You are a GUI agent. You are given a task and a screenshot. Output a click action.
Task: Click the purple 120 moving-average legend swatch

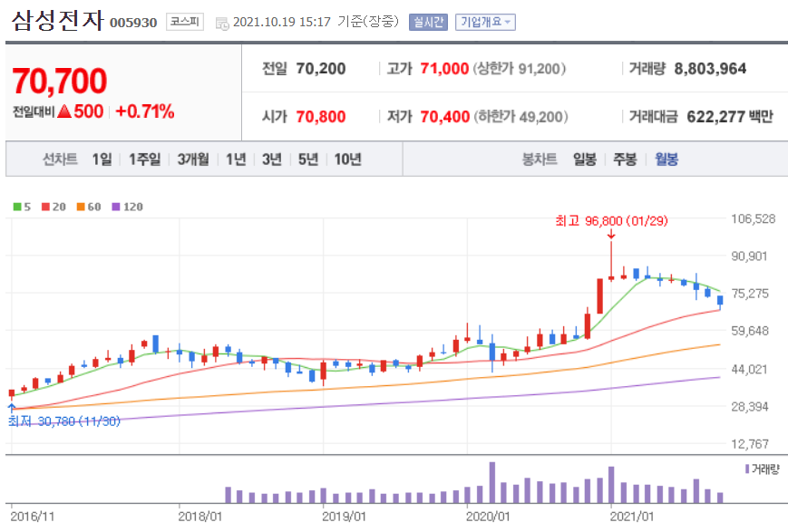coord(116,207)
